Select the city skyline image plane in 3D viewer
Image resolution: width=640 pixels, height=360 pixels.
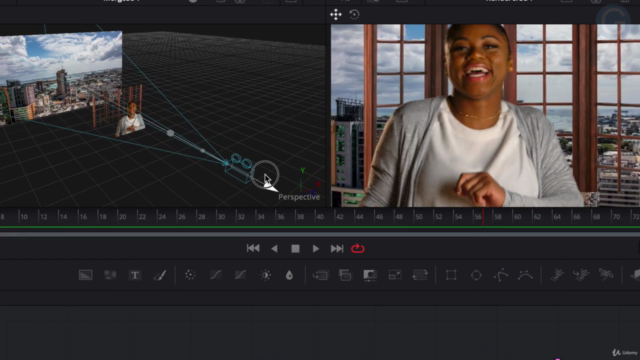(60, 77)
